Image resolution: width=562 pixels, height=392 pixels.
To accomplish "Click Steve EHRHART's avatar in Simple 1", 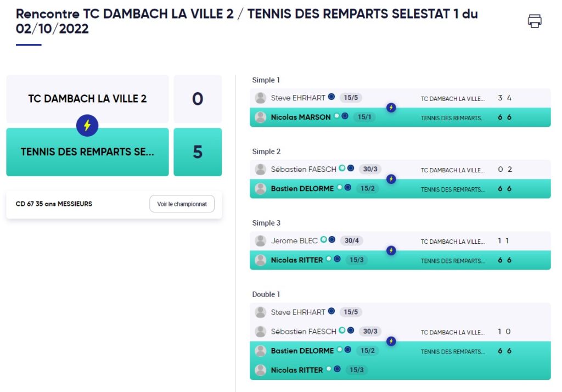I will (260, 98).
